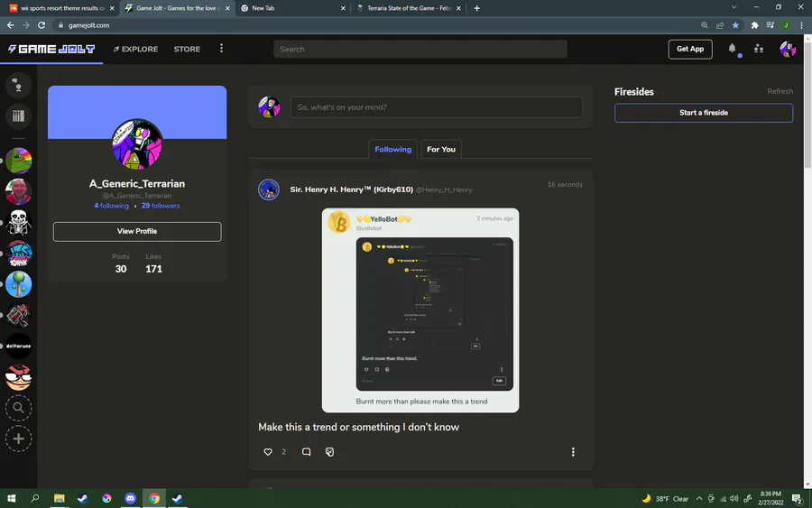Click the discover communities magnifier icon
Screen dimensions: 812x508
[18, 408]
